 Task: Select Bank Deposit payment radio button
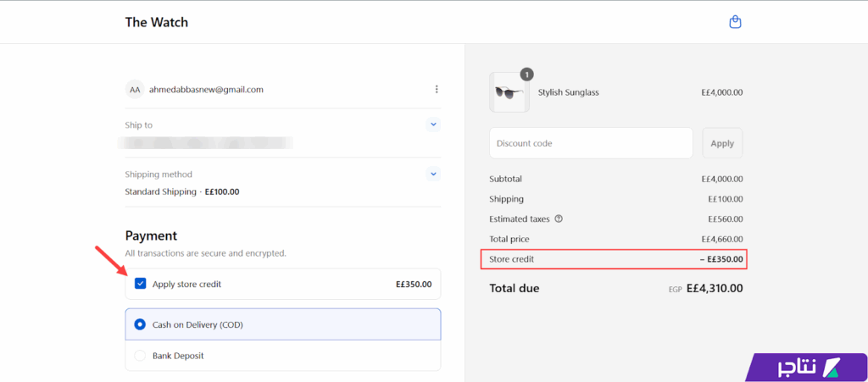pyautogui.click(x=140, y=356)
